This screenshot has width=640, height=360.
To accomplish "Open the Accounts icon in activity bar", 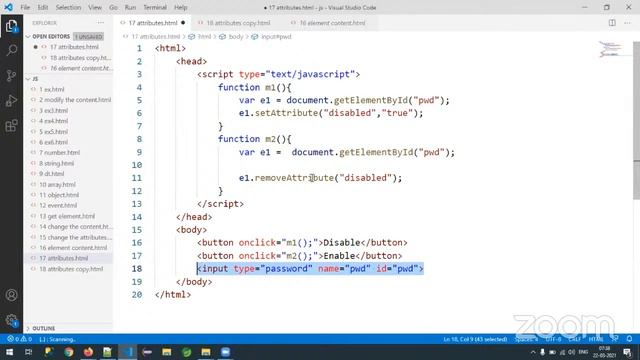I will 11,295.
